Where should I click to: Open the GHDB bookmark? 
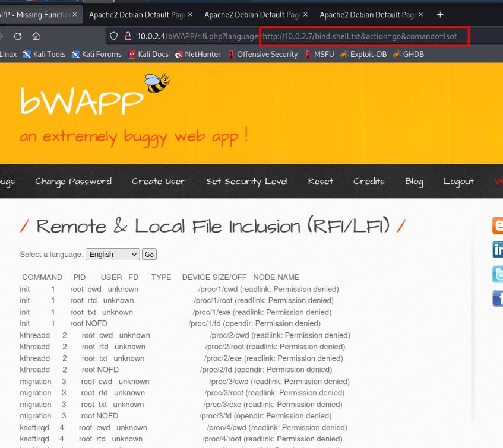409,54
